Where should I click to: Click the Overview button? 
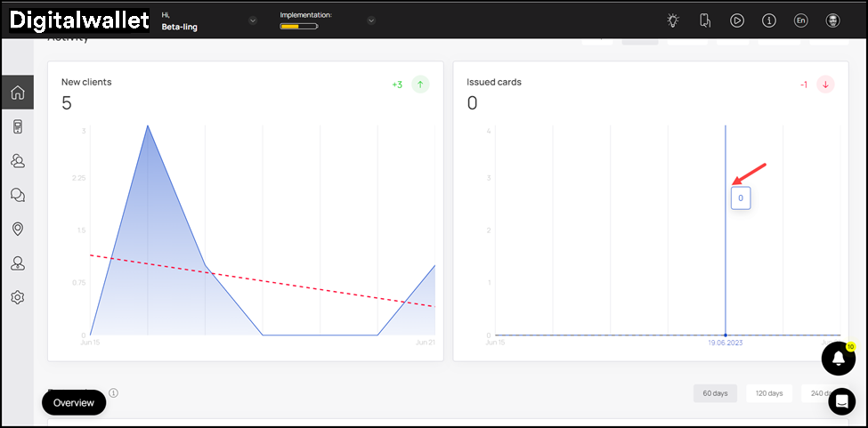pos(74,402)
